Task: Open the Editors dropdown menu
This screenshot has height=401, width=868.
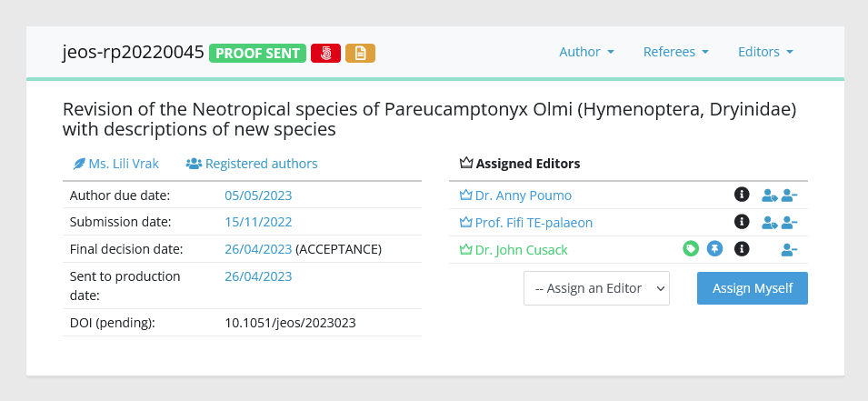Action: [765, 52]
